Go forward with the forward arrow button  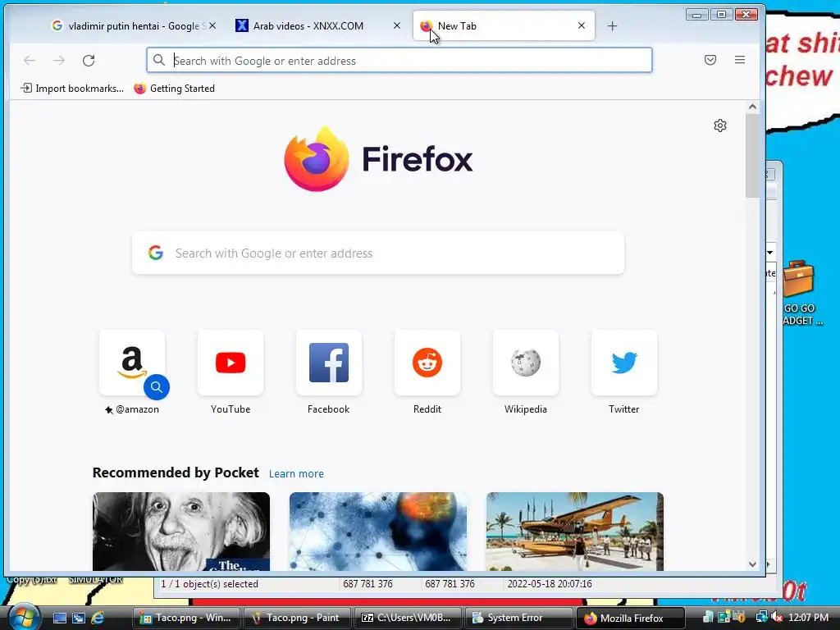[x=59, y=61]
